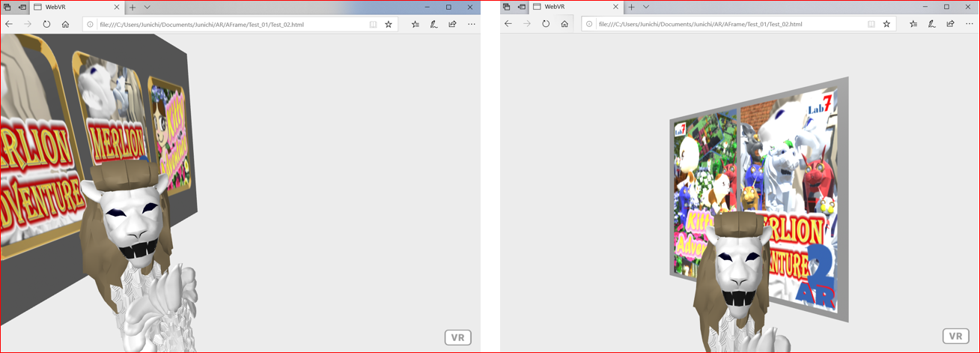Go back in the right browser window
The height and width of the screenshot is (353, 980).
pos(508,24)
